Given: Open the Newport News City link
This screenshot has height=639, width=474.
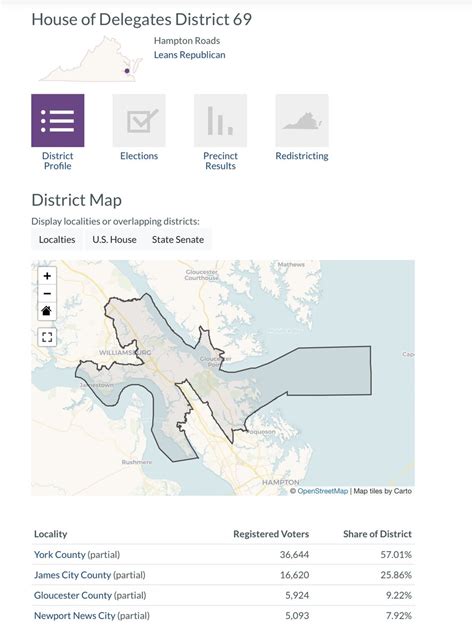Looking at the screenshot, I should pyautogui.click(x=75, y=616).
